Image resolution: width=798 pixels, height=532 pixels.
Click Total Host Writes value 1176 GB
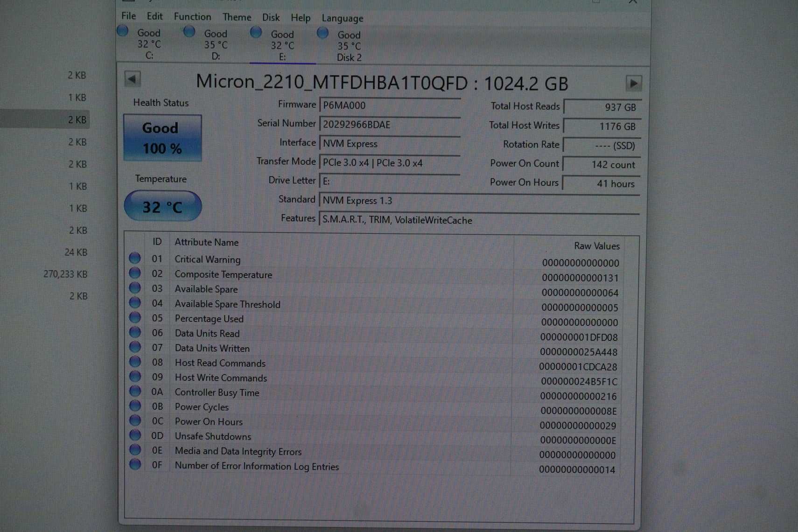(x=602, y=126)
